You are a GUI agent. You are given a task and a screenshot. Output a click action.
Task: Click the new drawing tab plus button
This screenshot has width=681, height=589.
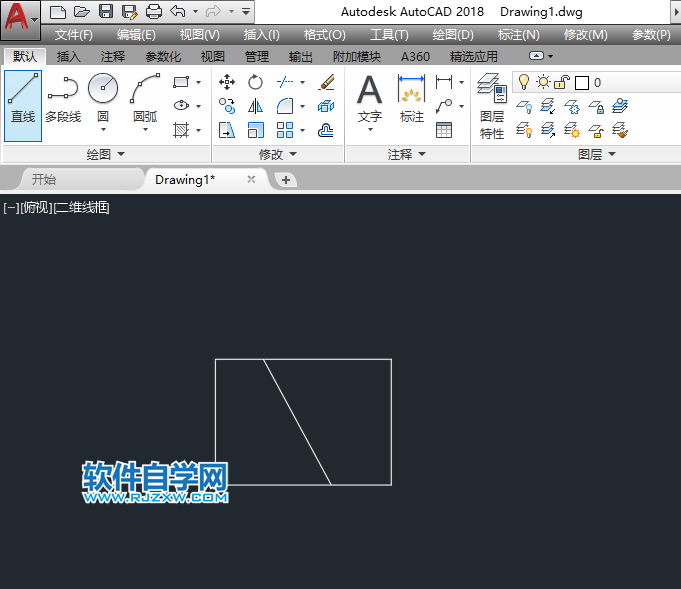[285, 180]
